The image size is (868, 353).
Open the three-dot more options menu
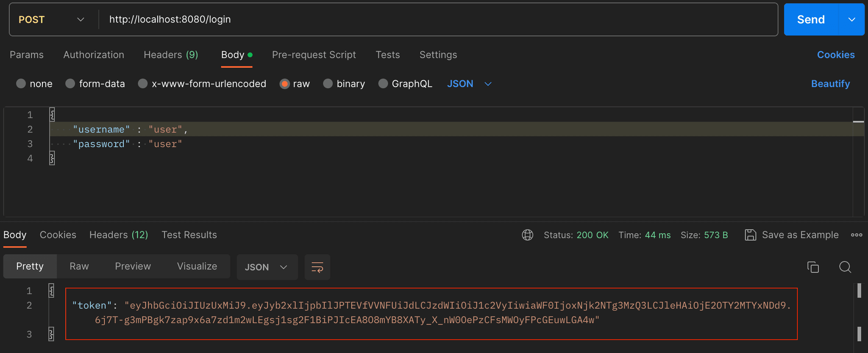point(856,235)
